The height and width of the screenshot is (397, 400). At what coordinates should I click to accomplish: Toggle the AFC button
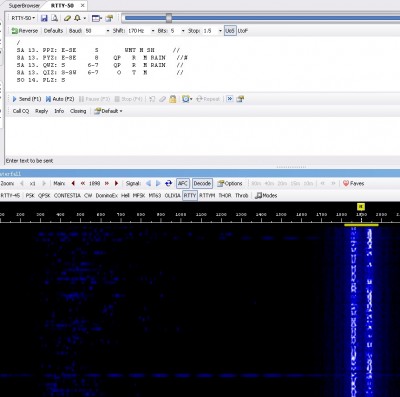(182, 183)
